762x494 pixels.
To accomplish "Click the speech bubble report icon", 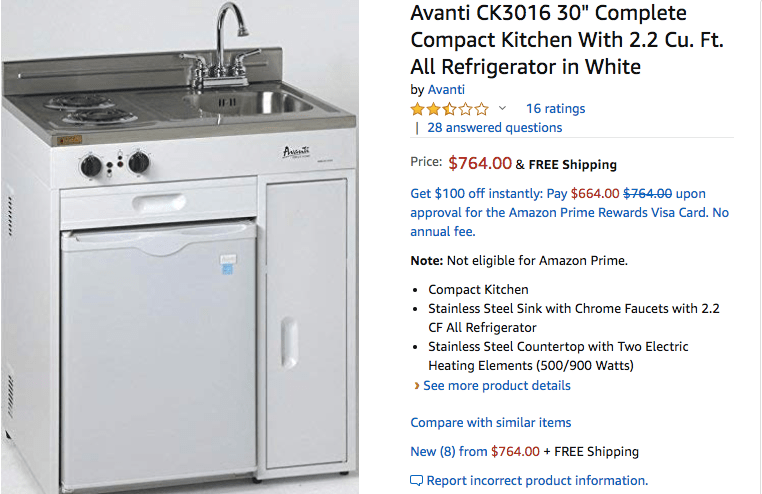I will point(416,480).
